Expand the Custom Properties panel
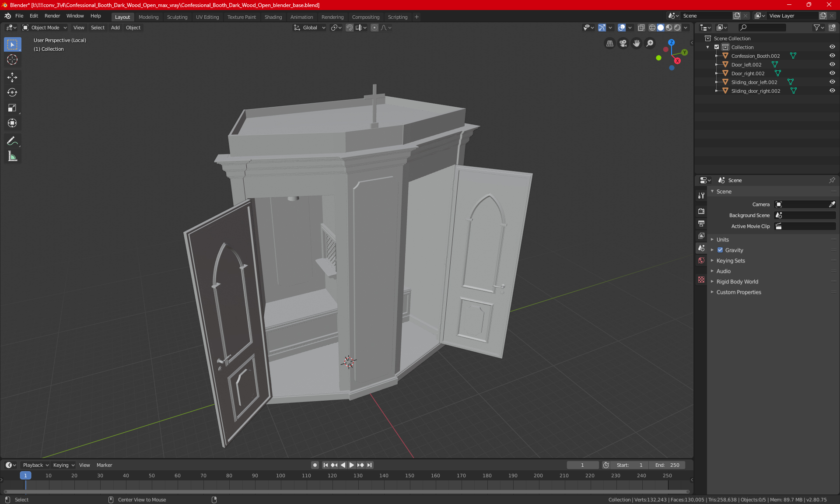Image resolution: width=840 pixels, height=504 pixels. click(x=738, y=292)
